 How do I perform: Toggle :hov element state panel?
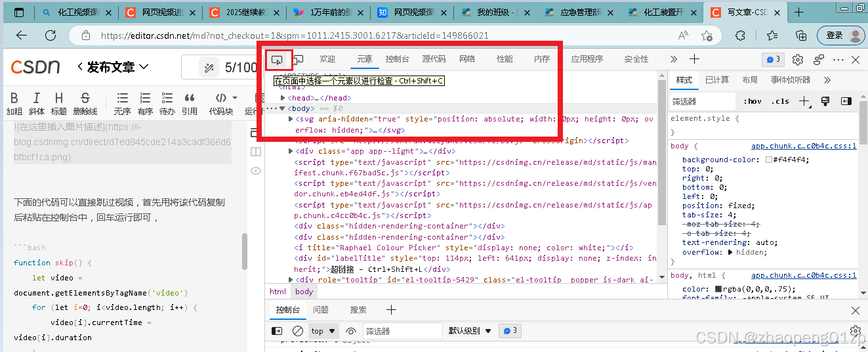[x=753, y=101]
